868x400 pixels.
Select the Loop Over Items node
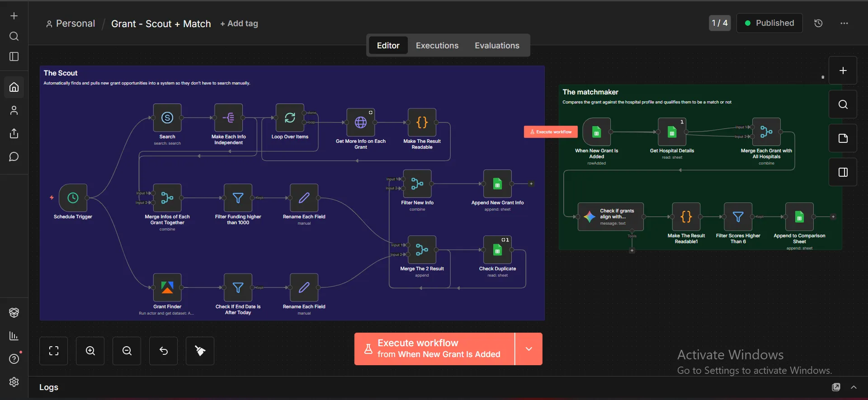pos(290,118)
